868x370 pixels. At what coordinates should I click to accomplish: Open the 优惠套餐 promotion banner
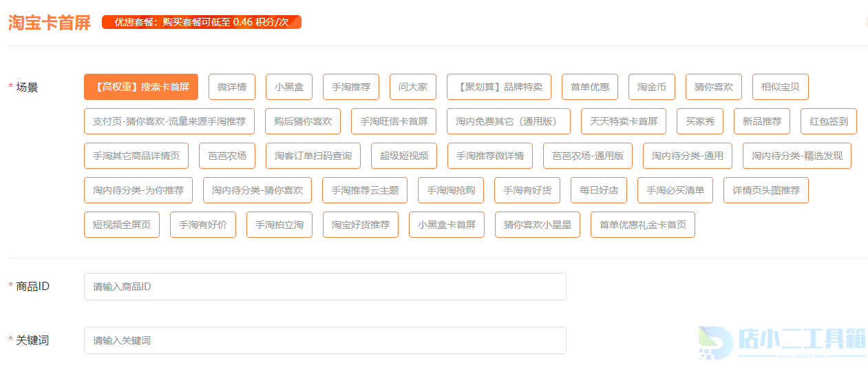click(202, 22)
